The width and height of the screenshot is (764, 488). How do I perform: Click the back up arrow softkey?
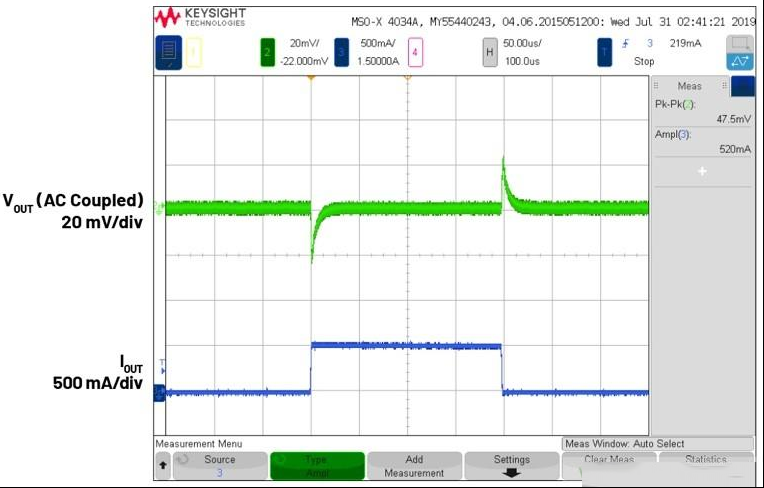pos(163,466)
